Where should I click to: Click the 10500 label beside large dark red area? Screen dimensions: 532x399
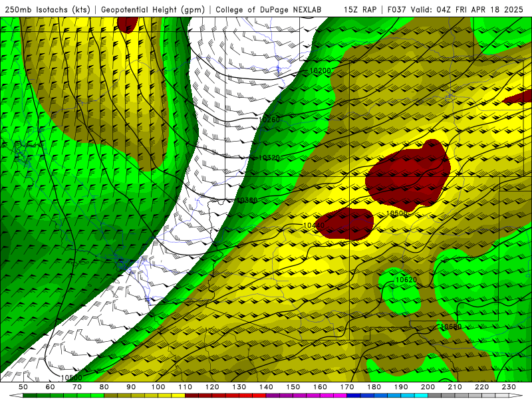coord(397,213)
